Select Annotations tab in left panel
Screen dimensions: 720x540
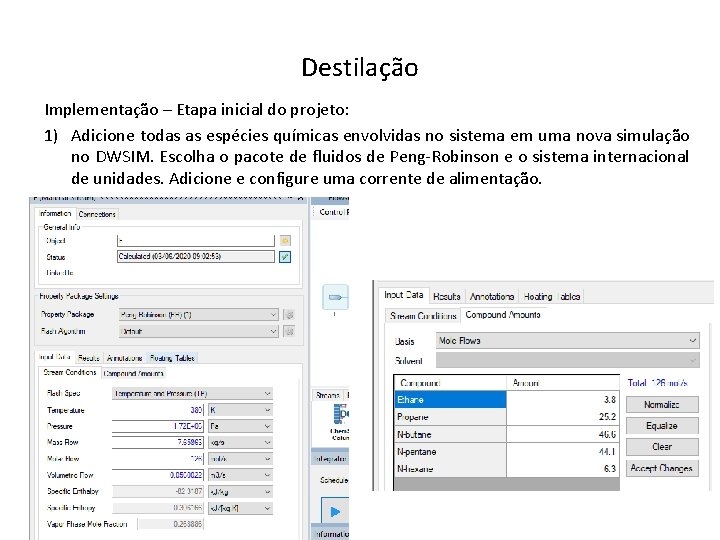124,358
